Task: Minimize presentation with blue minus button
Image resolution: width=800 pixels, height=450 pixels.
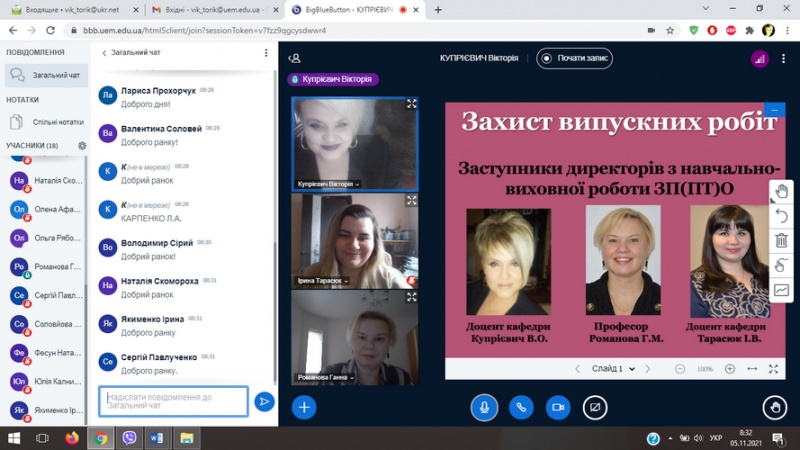Action: click(x=774, y=110)
